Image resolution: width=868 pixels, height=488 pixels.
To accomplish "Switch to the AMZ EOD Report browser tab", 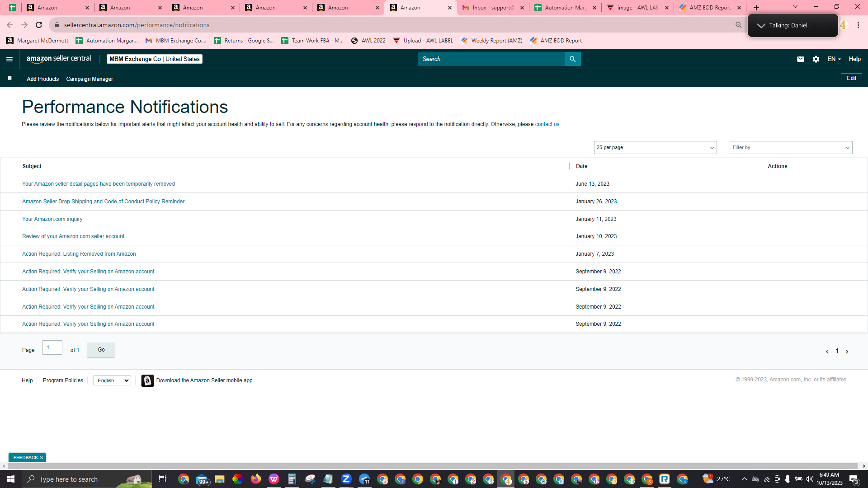I will pos(710,8).
